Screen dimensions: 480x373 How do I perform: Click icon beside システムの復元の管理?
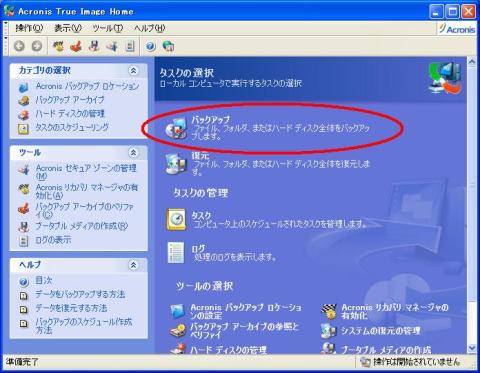tap(329, 331)
